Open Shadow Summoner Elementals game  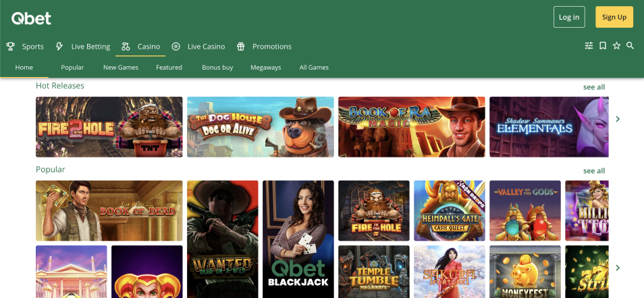pos(549,126)
